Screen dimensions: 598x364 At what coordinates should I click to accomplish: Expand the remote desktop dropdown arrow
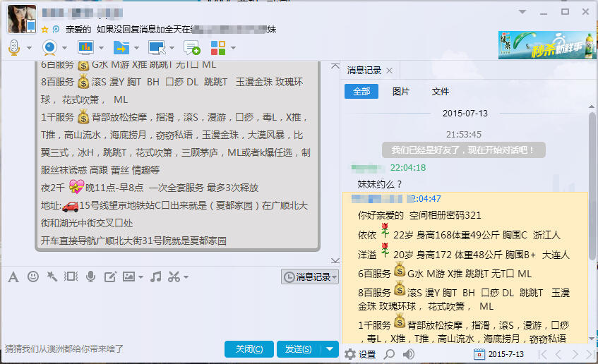coord(172,48)
